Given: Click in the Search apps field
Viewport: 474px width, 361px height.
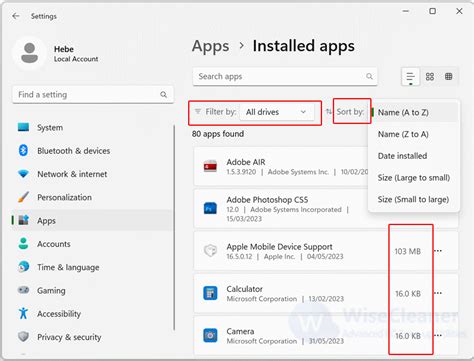Looking at the screenshot, I should click(285, 76).
